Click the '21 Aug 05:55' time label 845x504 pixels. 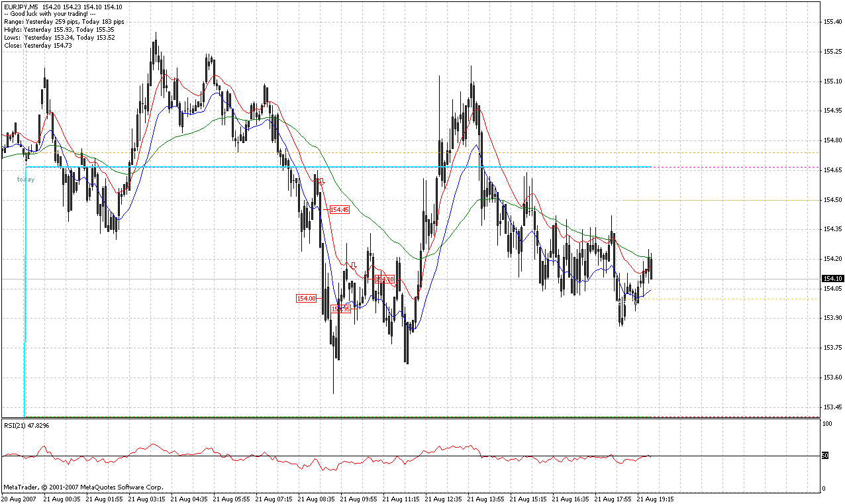click(232, 498)
